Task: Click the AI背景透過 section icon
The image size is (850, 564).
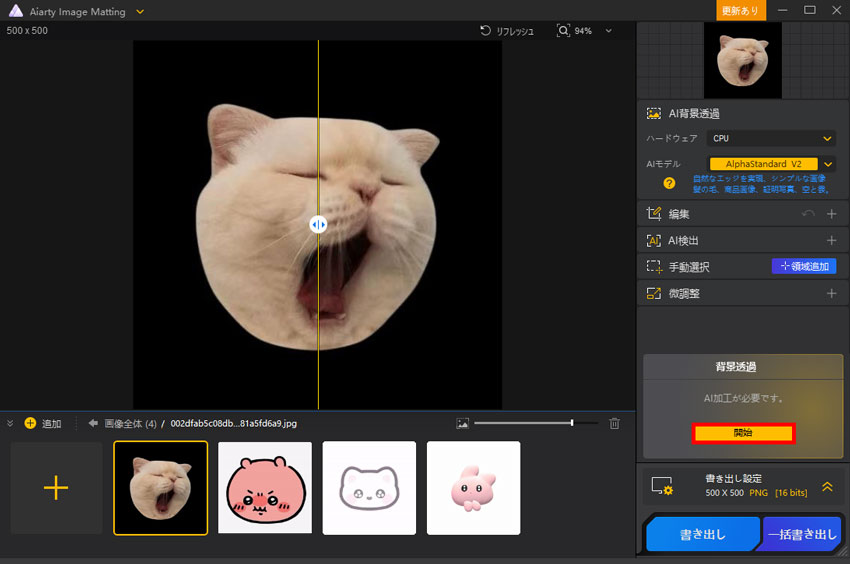Action: (654, 113)
